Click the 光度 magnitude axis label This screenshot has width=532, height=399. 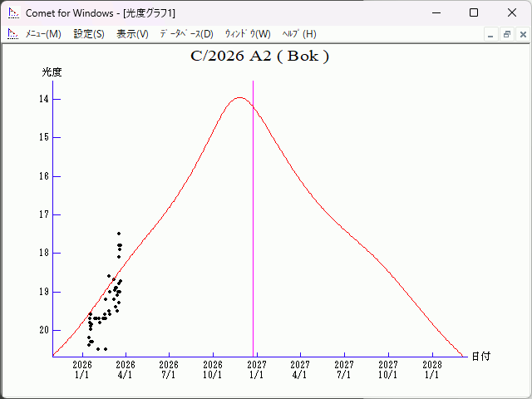tap(52, 72)
